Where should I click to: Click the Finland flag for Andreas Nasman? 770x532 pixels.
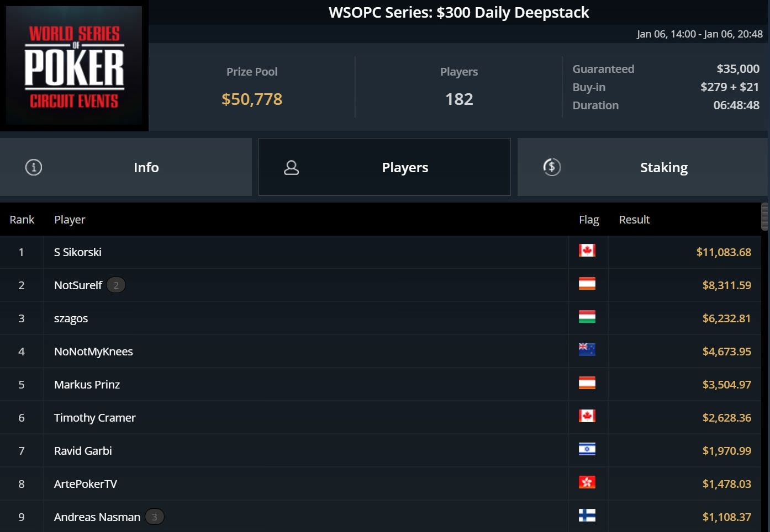587,515
